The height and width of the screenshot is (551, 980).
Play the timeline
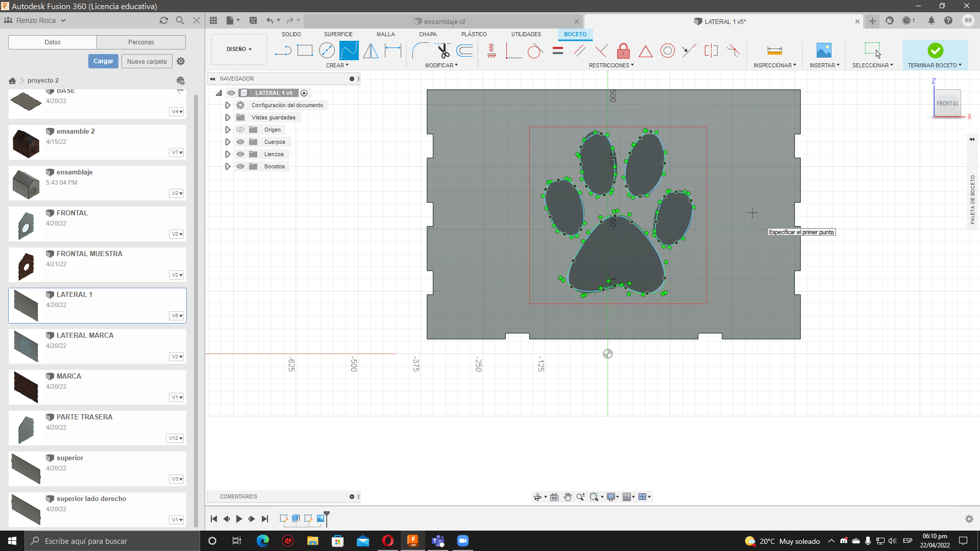tap(239, 519)
